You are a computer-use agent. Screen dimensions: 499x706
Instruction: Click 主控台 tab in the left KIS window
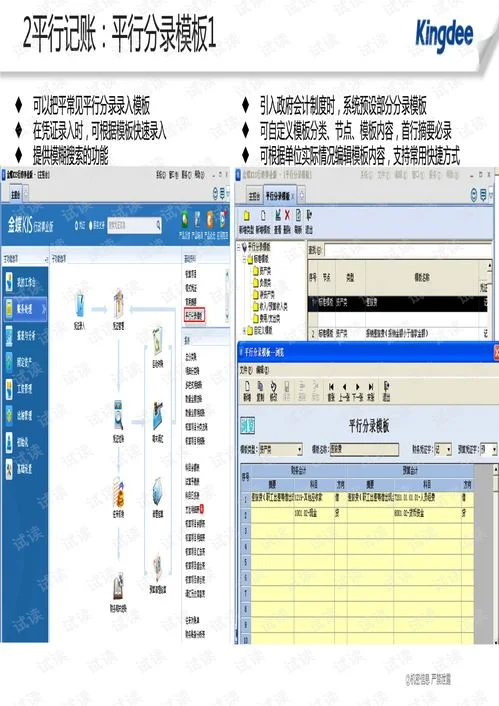(x=16, y=195)
